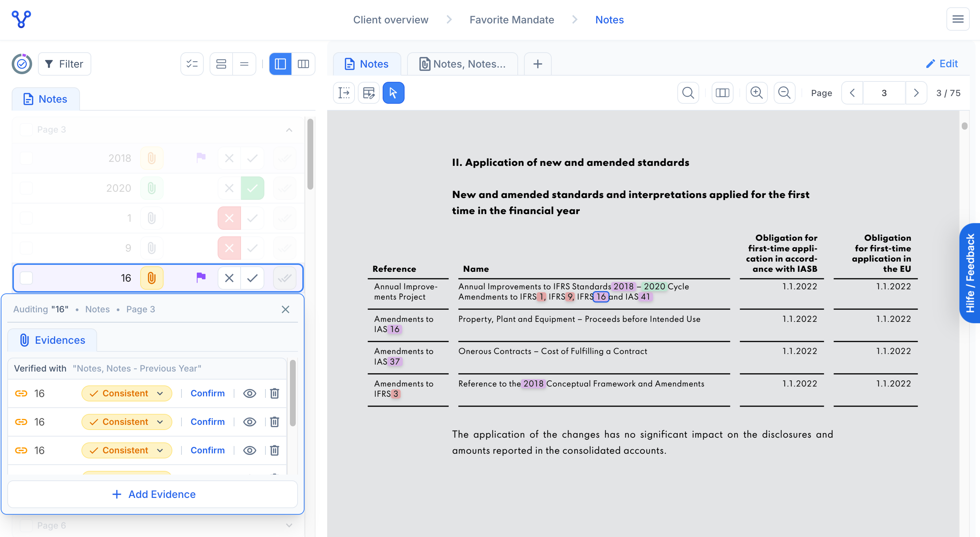Toggle the split document view icon

pyautogui.click(x=722, y=93)
